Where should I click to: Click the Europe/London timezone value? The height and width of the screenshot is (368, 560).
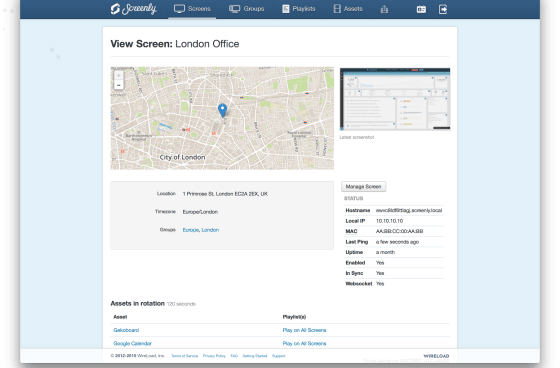pos(200,212)
